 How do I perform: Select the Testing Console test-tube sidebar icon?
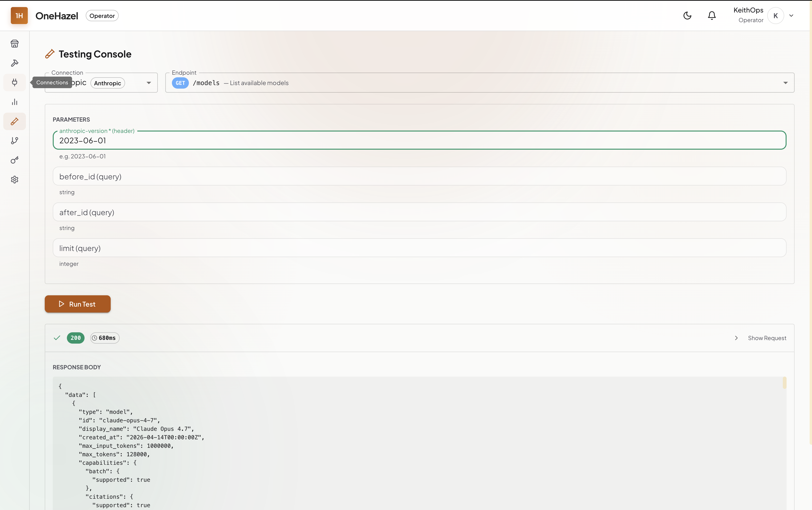tap(15, 121)
